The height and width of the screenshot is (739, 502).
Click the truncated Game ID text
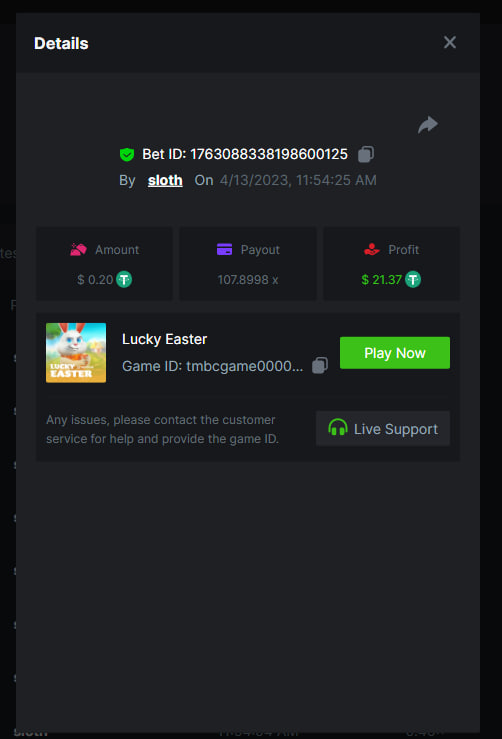(212, 366)
